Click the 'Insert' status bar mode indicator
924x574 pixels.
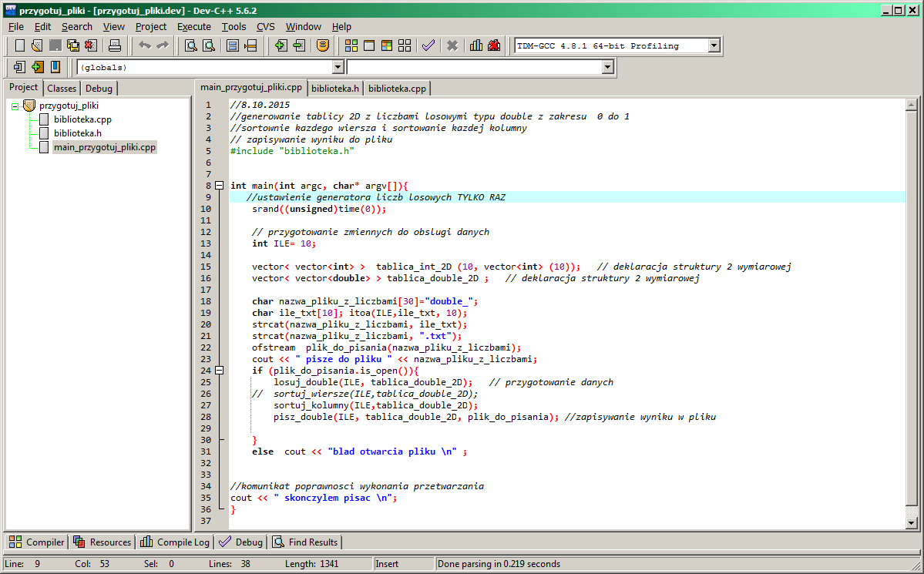387,564
